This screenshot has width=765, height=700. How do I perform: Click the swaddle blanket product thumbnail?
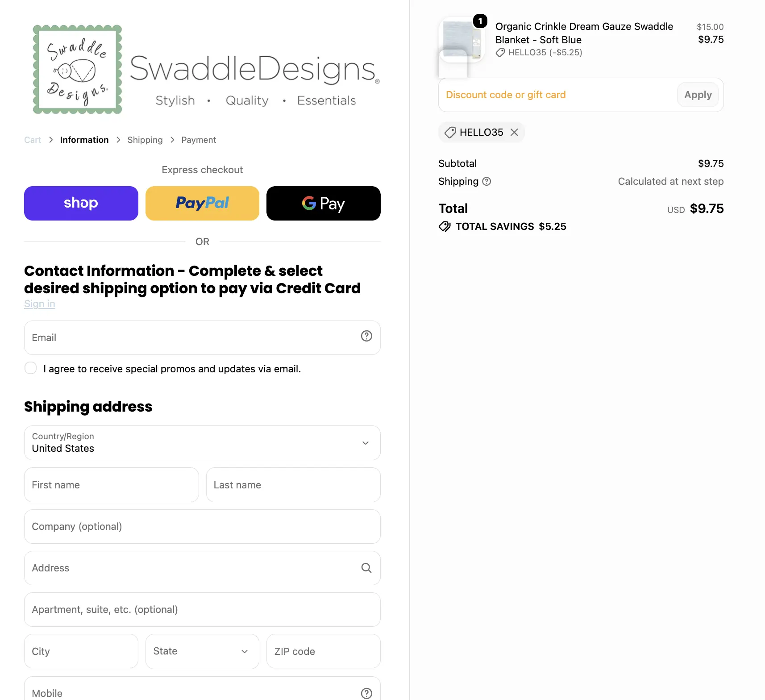pos(461,40)
